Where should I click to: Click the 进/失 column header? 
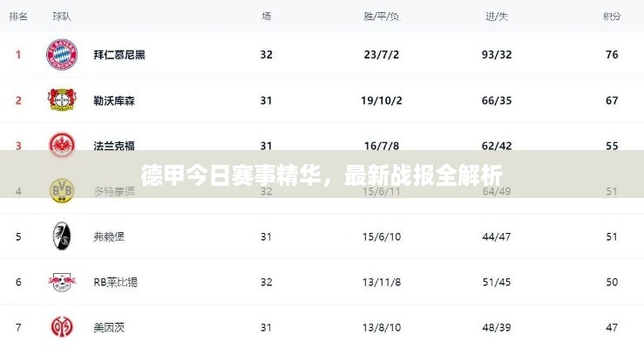click(497, 17)
